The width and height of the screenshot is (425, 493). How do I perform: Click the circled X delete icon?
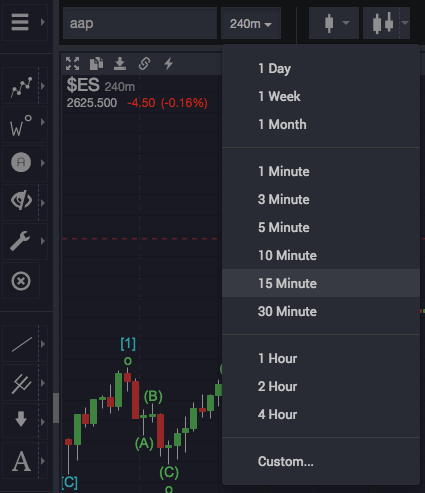(21, 281)
